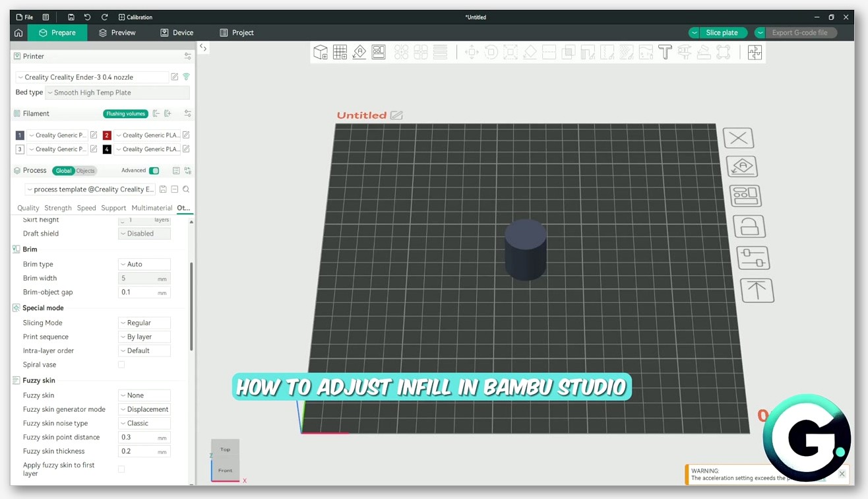The image size is (868, 499).
Task: Enable Apply fuzzy skin to first layer
Action: coord(121,469)
